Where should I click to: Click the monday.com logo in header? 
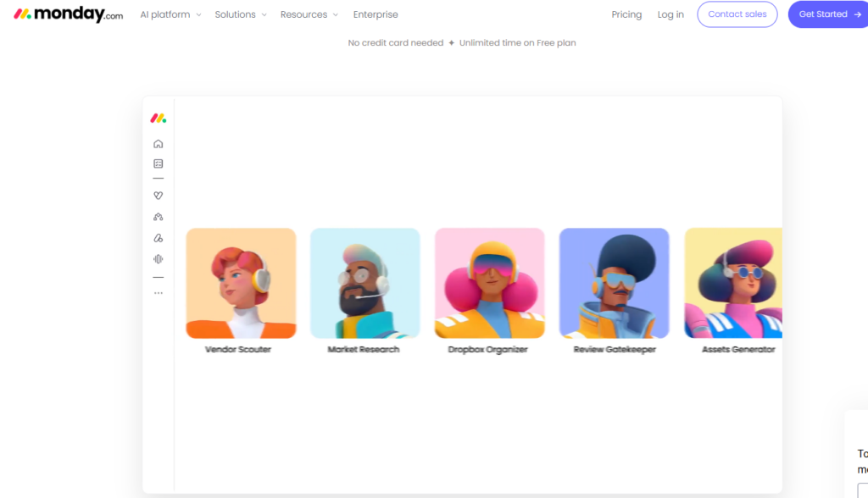pos(68,14)
